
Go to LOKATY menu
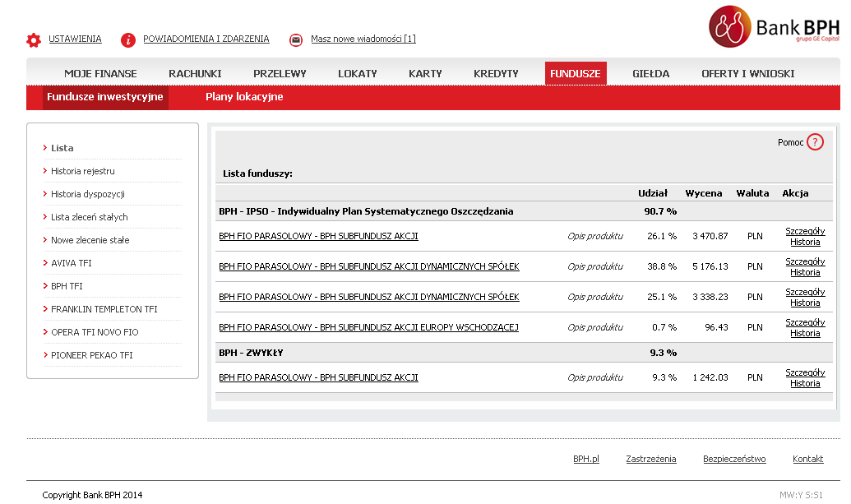(x=357, y=73)
